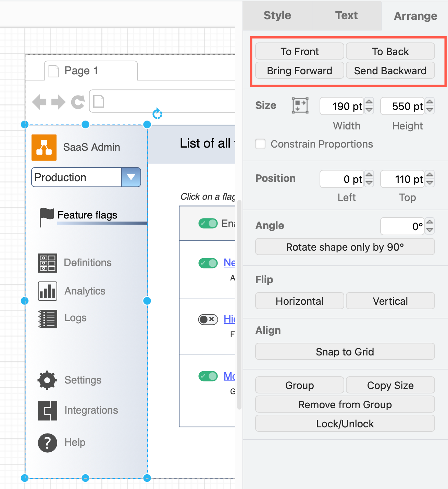Open the Production environment dropdown
Viewport: 448px width, 489px height.
coord(131,177)
